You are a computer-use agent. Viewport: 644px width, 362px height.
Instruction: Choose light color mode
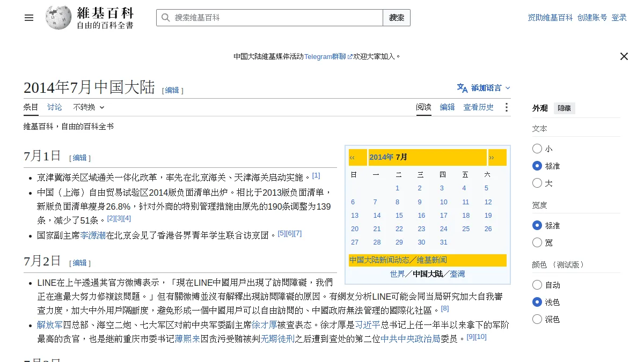(537, 302)
